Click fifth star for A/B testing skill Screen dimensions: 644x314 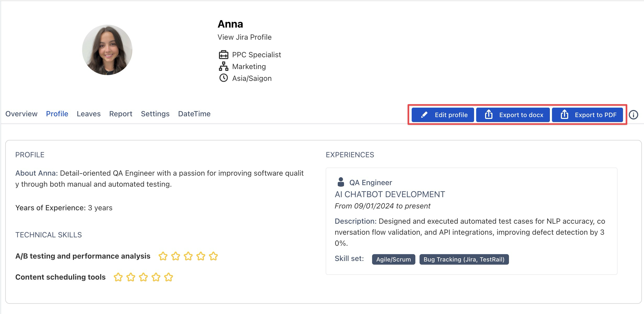pyautogui.click(x=213, y=256)
